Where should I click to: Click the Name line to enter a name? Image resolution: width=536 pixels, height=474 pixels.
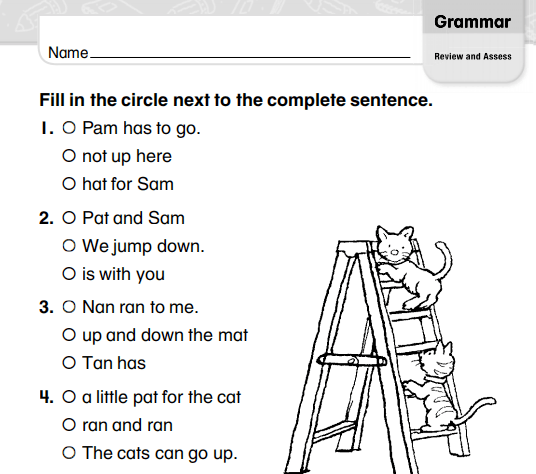[x=250, y=53]
